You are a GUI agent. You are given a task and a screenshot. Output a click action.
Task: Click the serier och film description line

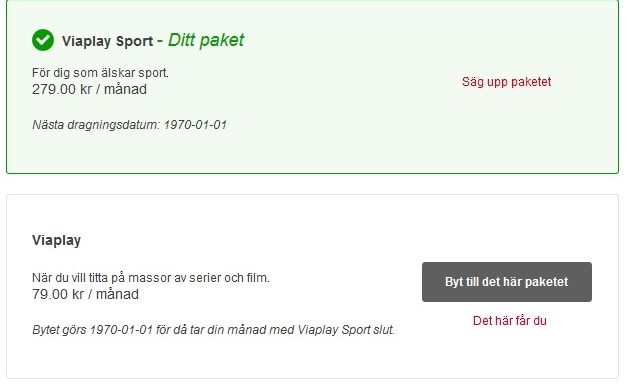(151, 278)
